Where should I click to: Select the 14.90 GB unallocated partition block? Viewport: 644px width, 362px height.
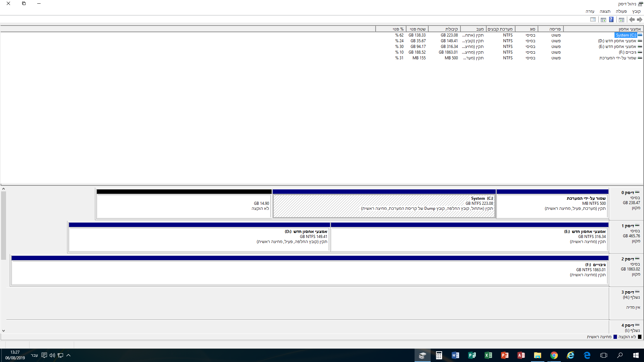point(184,206)
